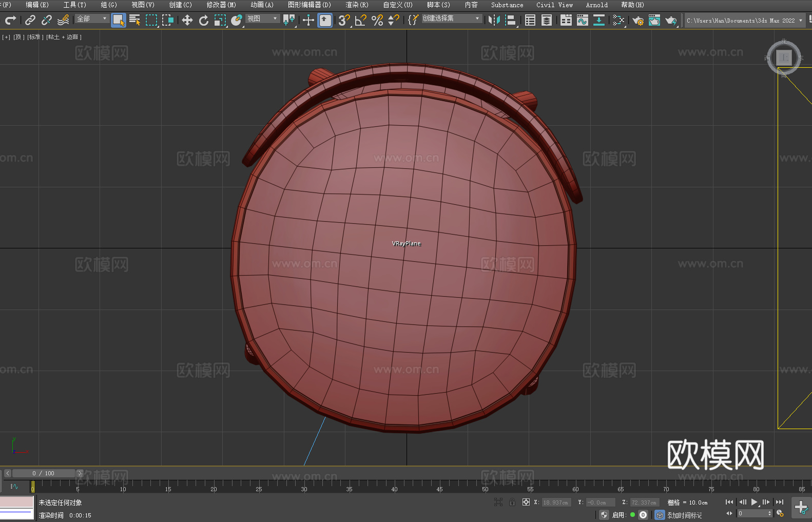Click the Mirror tool icon
The width and height of the screenshot is (812, 522).
pos(494,20)
